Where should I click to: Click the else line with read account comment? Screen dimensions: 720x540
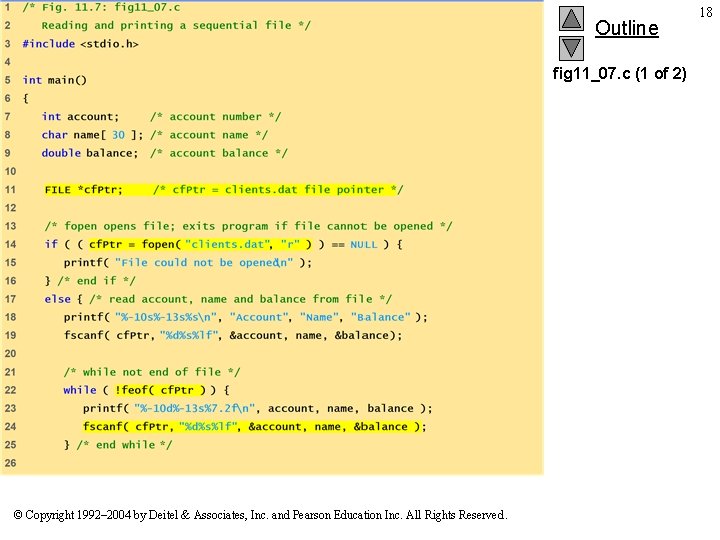click(x=218, y=299)
